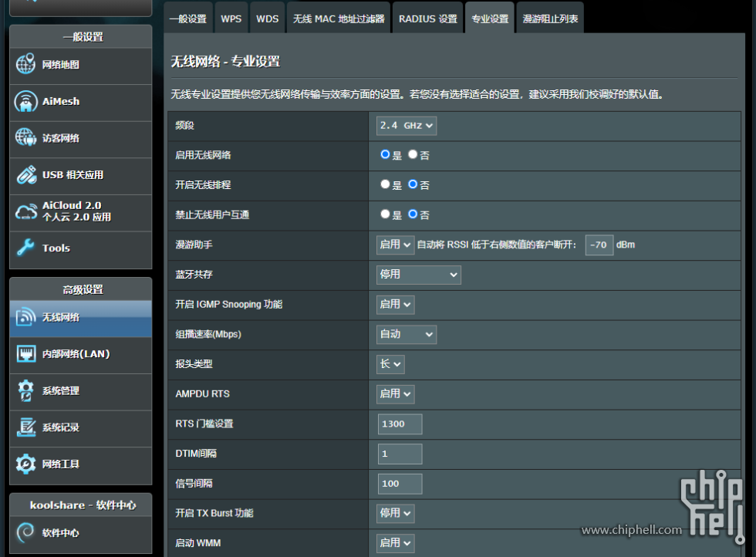756x557 pixels.
Task: Open the 组播速率(Mbps) 自动 dropdown
Action: click(407, 334)
